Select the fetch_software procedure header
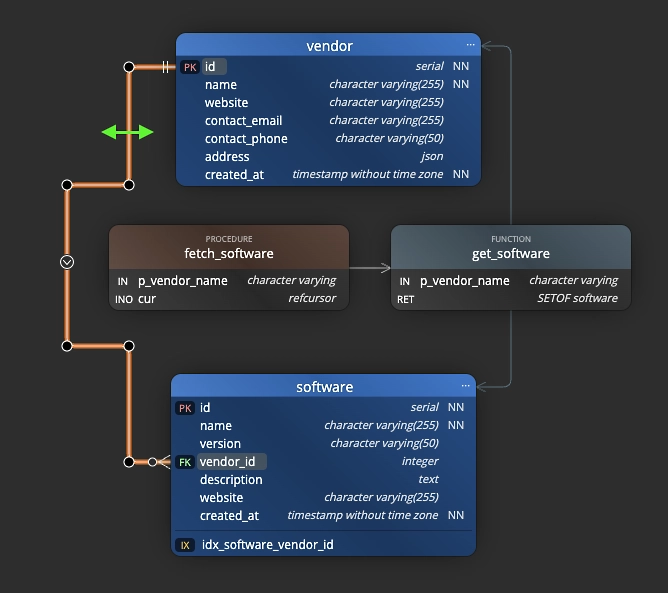 [x=229, y=248]
